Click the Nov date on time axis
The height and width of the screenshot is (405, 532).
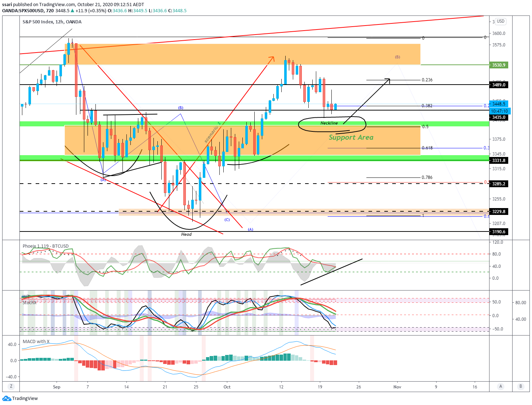click(397, 387)
